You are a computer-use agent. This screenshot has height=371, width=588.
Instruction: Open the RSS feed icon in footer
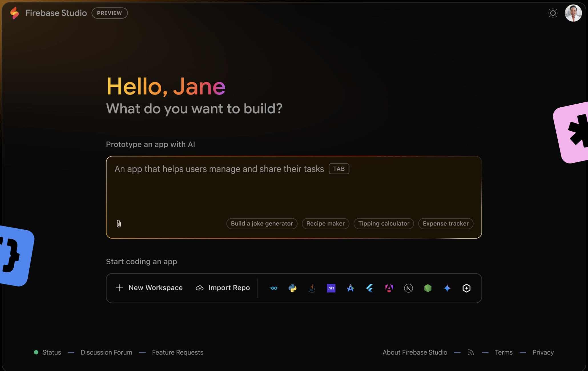(x=471, y=352)
